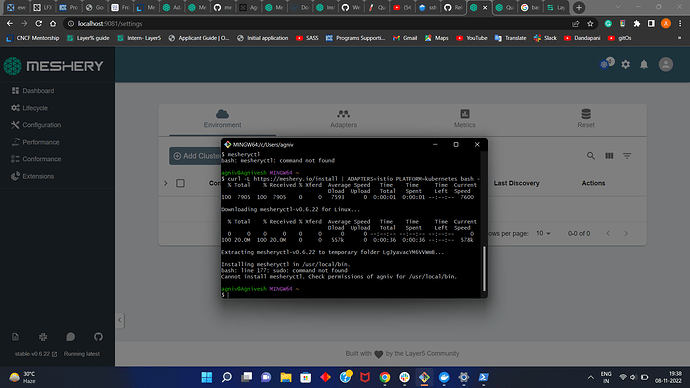The image size is (690, 388).
Task: Open Extensions sidebar item
Action: coord(33,176)
